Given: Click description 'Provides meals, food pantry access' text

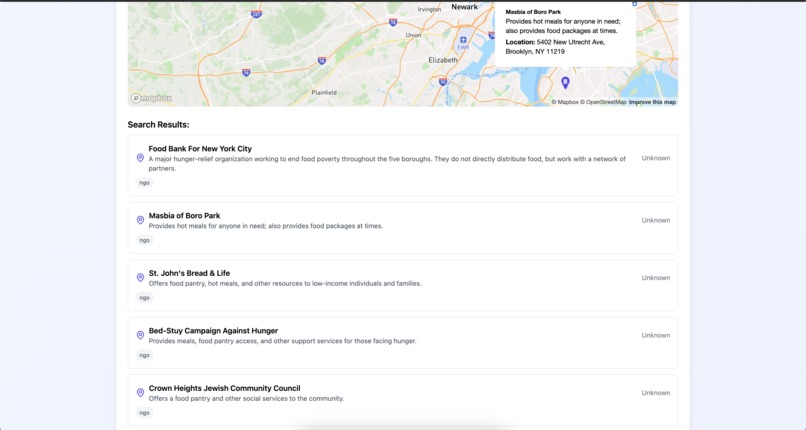Looking at the screenshot, I should 282,341.
